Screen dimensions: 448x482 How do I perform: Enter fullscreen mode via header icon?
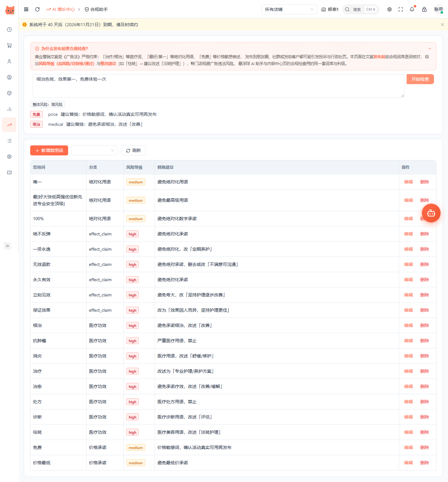point(401,9)
